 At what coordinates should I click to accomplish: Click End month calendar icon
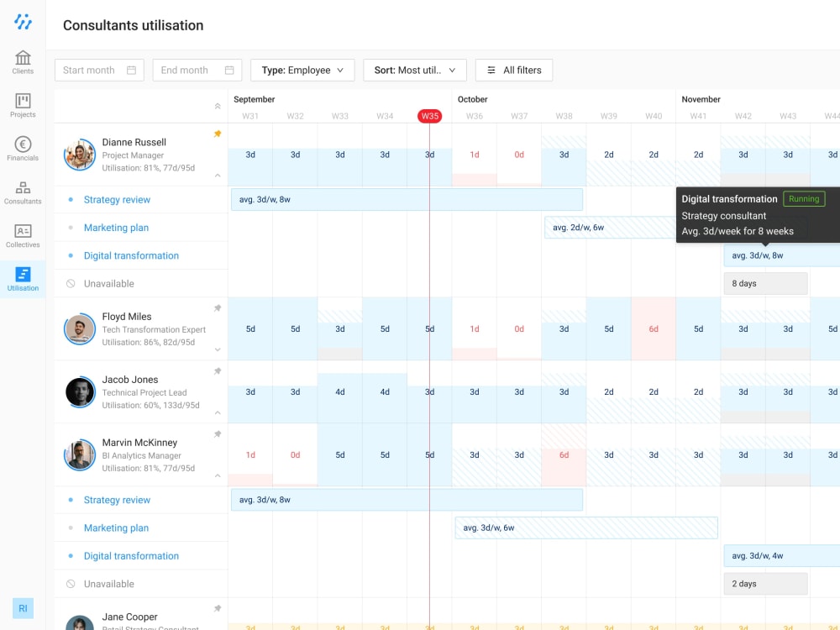[229, 71]
